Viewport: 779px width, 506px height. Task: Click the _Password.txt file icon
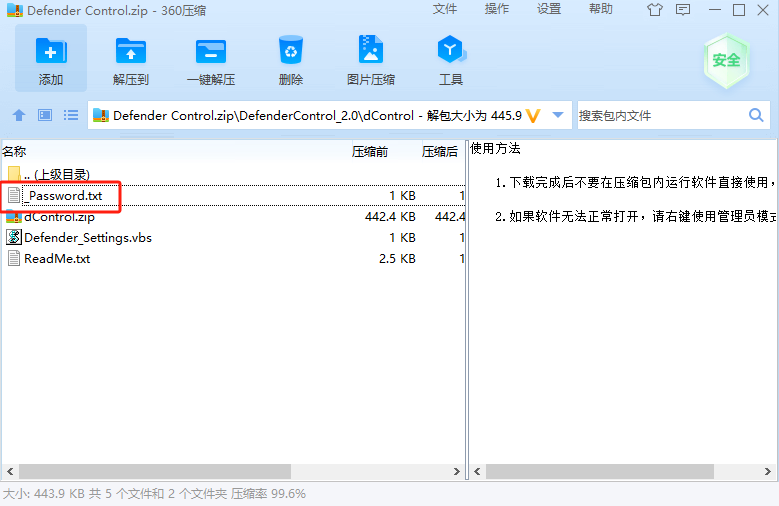point(14,195)
